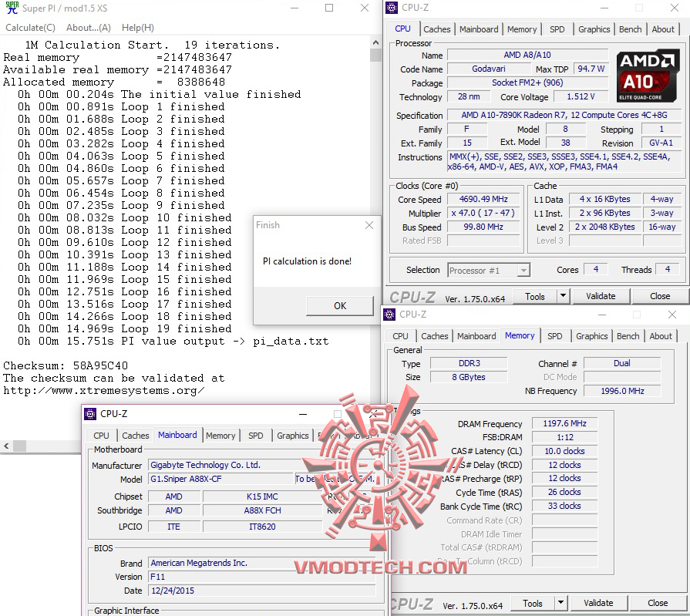
Task: Open the Help(H) menu in Super PI
Action: [138, 28]
